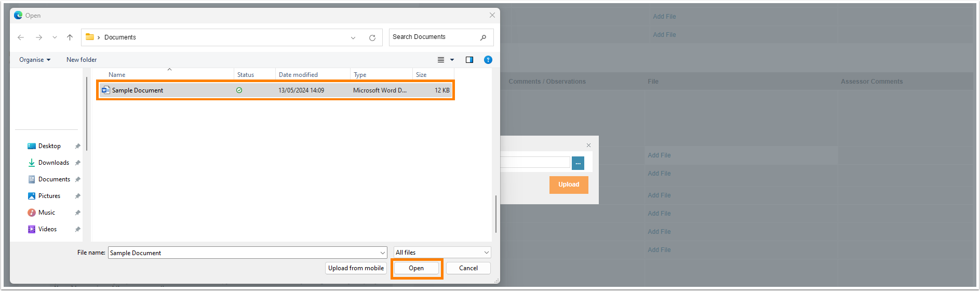Click the Forward navigation arrow
The width and height of the screenshot is (980, 291).
(x=39, y=37)
